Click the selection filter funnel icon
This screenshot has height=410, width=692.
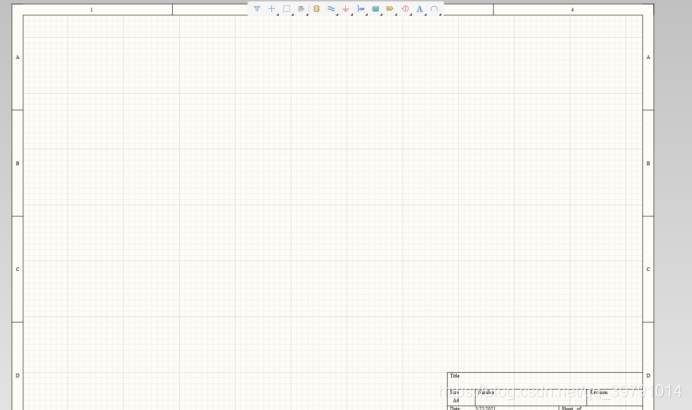coord(257,9)
